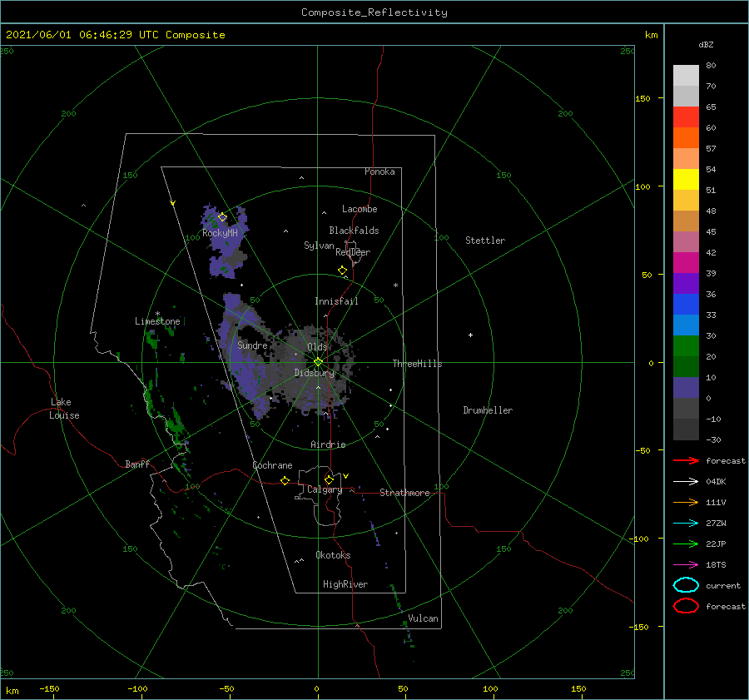Click the cyan current ellipse icon
Viewport: 749px width, 700px height.
click(x=686, y=585)
